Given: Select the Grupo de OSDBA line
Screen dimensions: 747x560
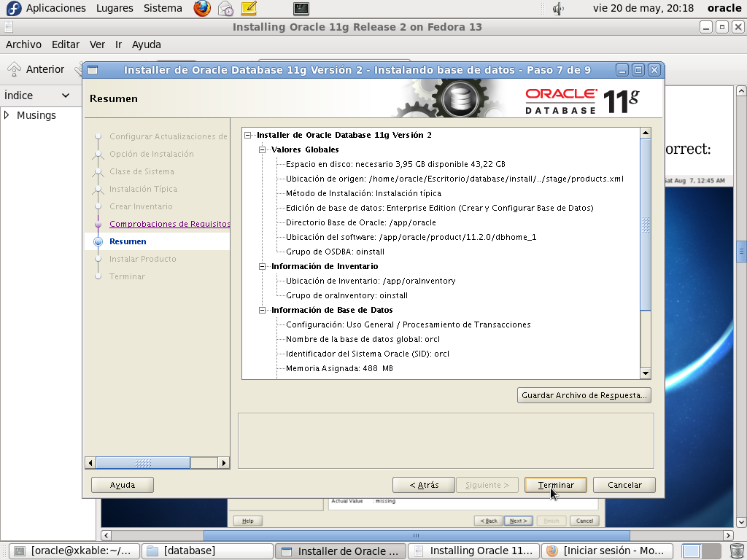Looking at the screenshot, I should tap(335, 252).
